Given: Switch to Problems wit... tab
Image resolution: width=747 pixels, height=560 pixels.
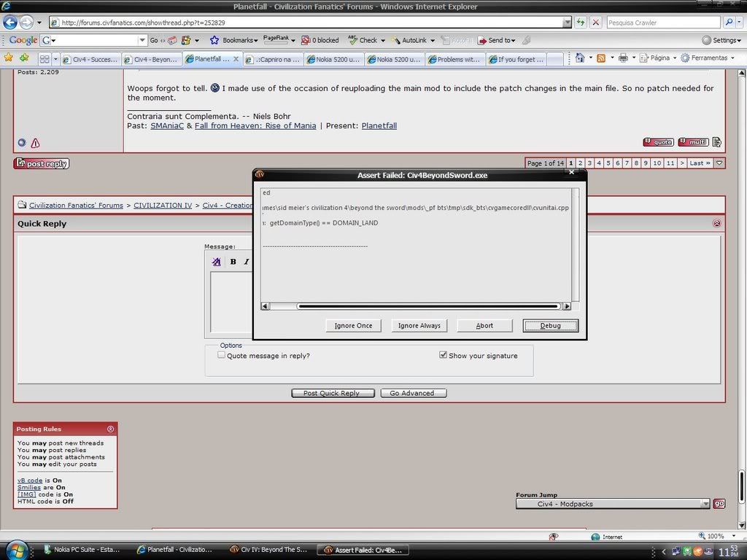Looking at the screenshot, I should pyautogui.click(x=455, y=59).
